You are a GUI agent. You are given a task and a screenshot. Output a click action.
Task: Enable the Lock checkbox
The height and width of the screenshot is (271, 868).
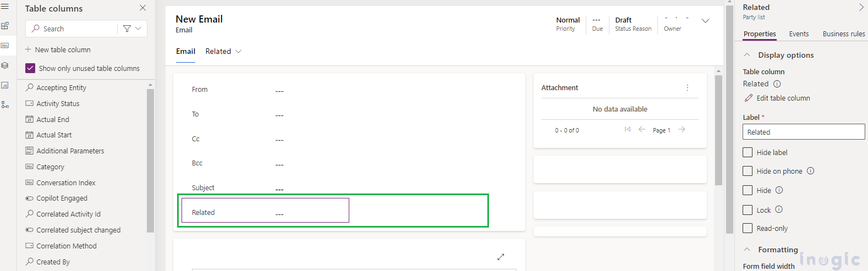click(748, 210)
